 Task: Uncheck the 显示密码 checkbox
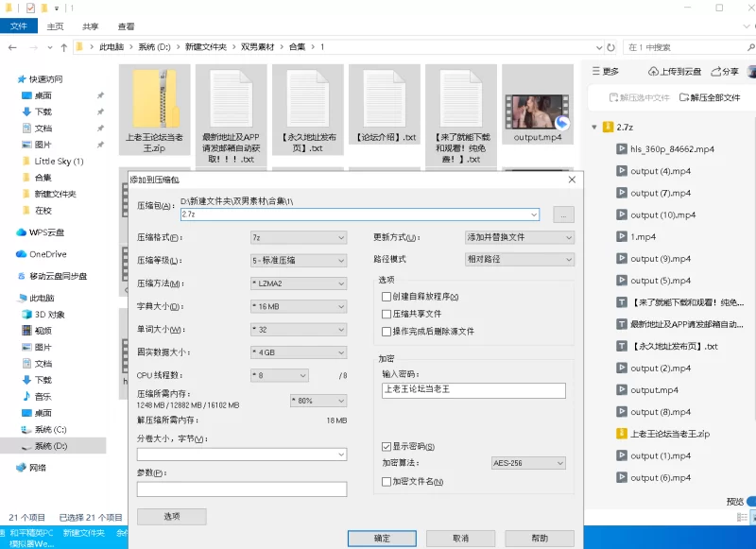point(386,446)
